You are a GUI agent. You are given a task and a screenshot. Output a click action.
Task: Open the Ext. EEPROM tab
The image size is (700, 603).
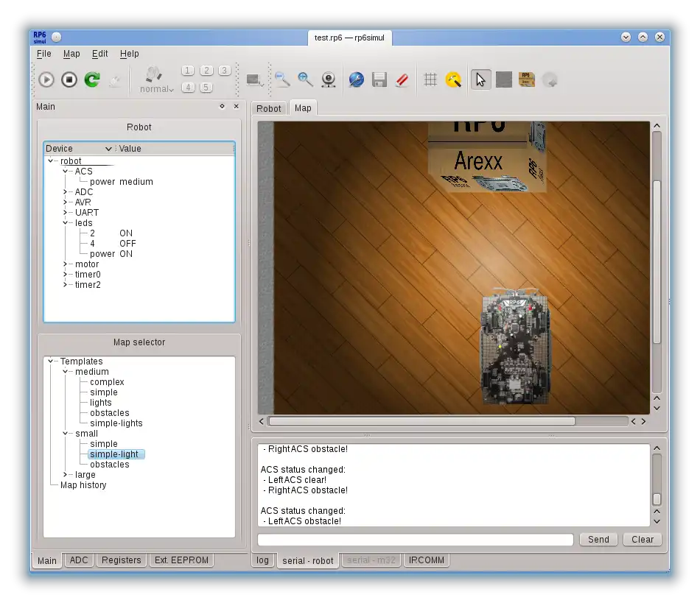pos(181,560)
